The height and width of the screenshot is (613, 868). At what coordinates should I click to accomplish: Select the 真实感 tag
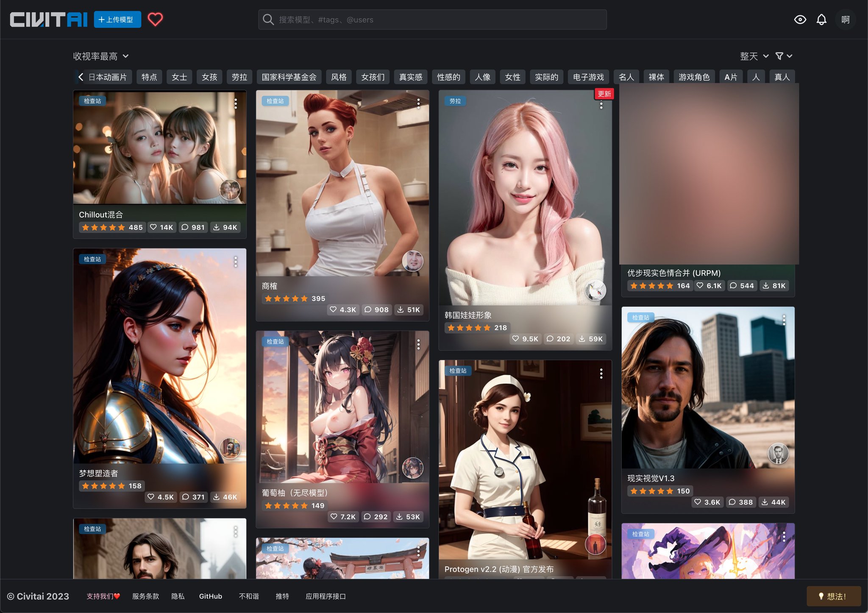[x=410, y=77]
